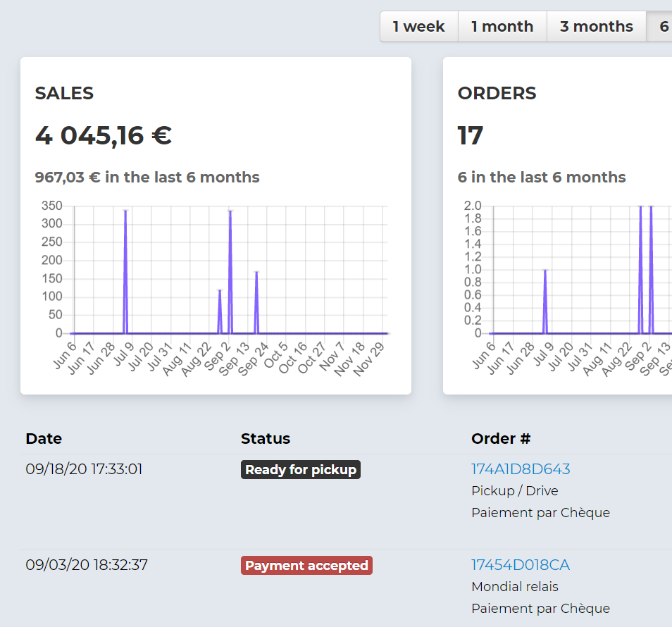Click the Date column header

pos(44,438)
